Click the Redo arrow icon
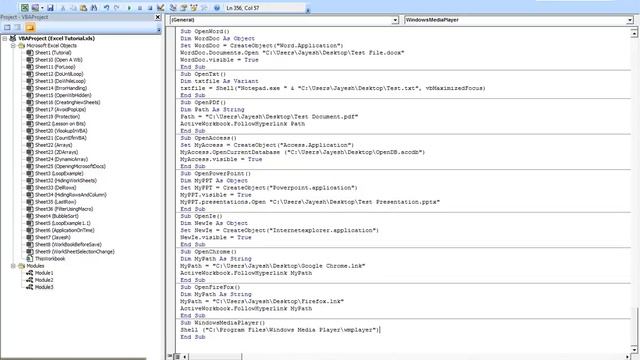Viewport: 640px width, 360px height. [x=117, y=8]
